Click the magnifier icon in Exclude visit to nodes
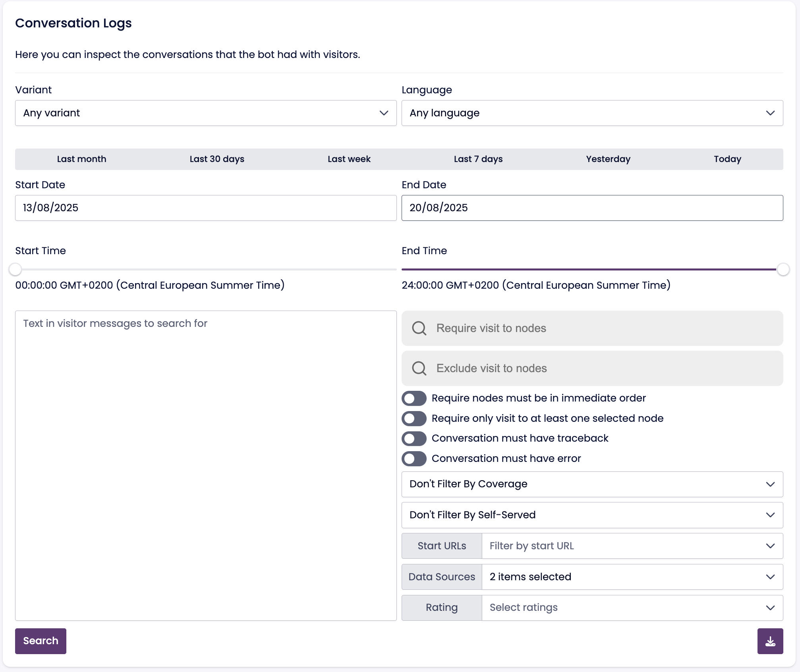 pyautogui.click(x=419, y=368)
